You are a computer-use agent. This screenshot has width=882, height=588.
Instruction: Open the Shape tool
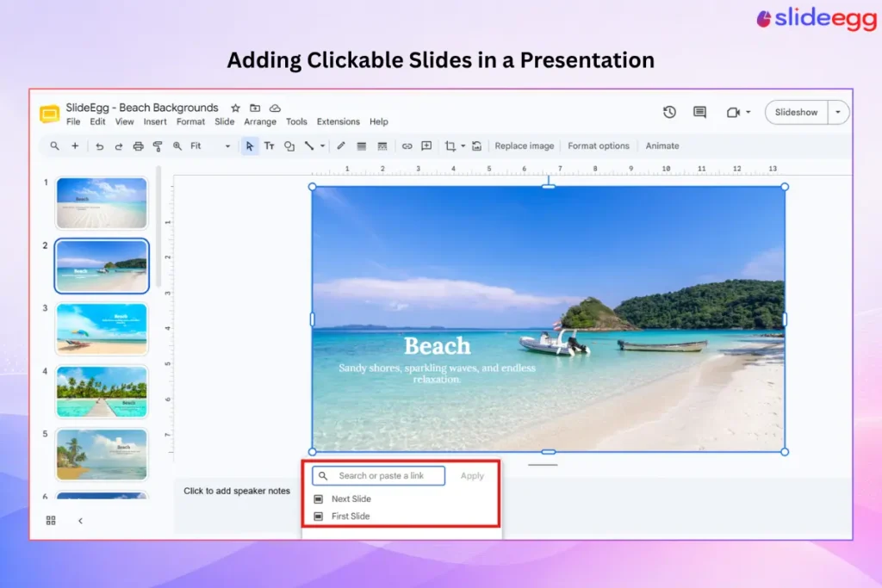coord(289,146)
